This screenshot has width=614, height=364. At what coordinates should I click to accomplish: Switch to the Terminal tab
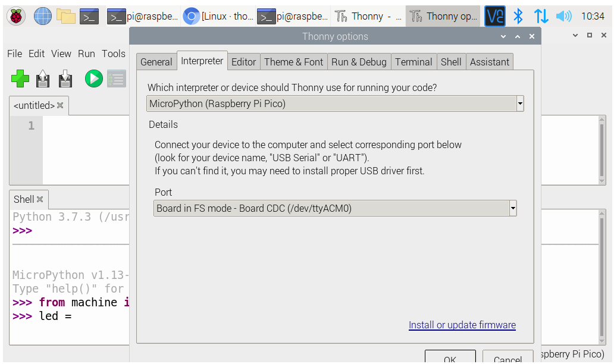click(x=413, y=62)
